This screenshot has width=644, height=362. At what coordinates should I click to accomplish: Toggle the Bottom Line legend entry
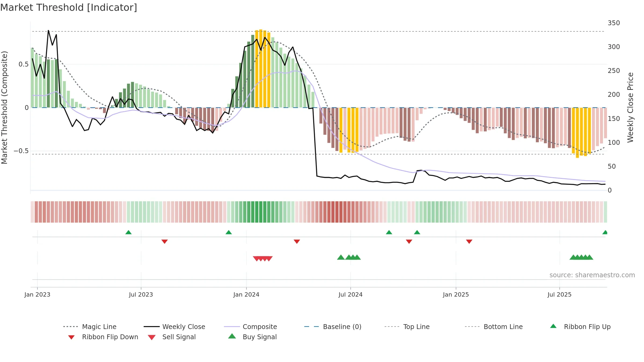(x=494, y=327)
